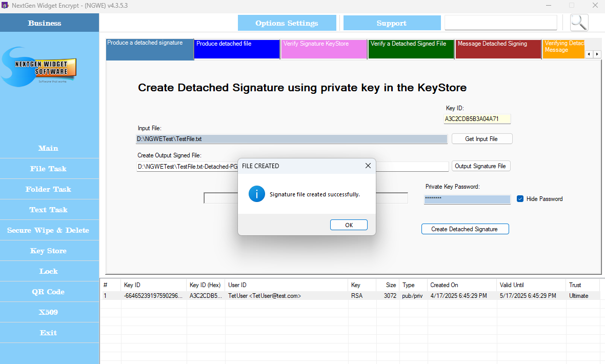Open QR Code in the sidebar

pos(49,292)
